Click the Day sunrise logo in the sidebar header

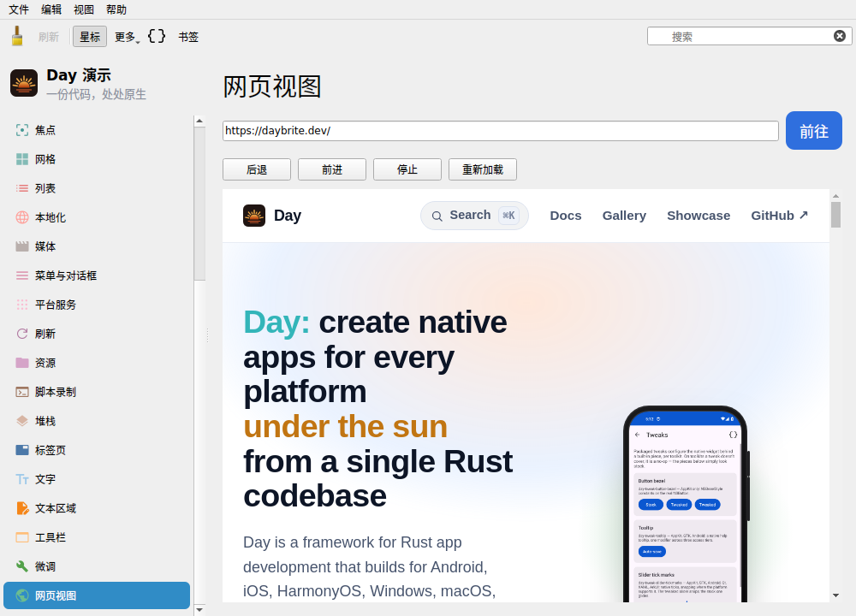coord(24,83)
